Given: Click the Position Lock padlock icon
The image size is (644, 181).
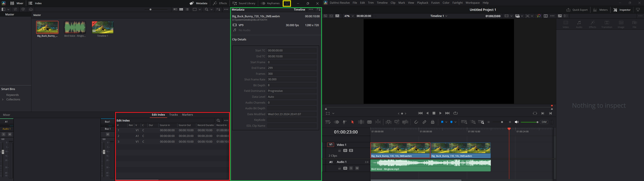Looking at the screenshot, I should (432, 122).
